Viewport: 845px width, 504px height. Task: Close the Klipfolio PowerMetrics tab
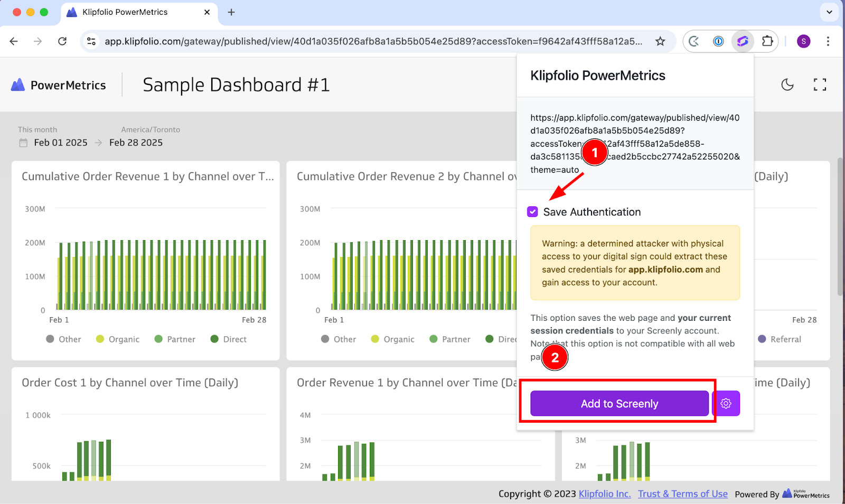(207, 12)
